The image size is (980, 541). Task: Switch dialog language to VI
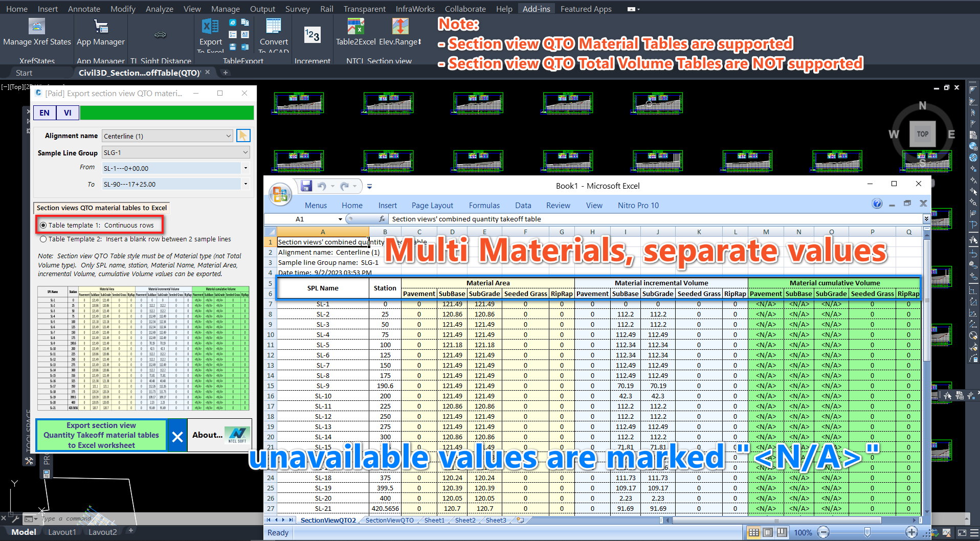pos(68,112)
